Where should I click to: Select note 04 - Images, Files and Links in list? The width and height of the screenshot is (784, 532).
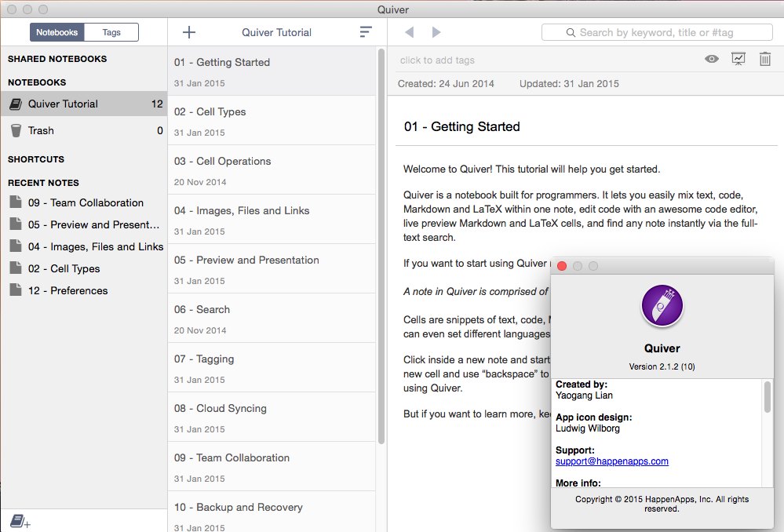click(x=272, y=220)
